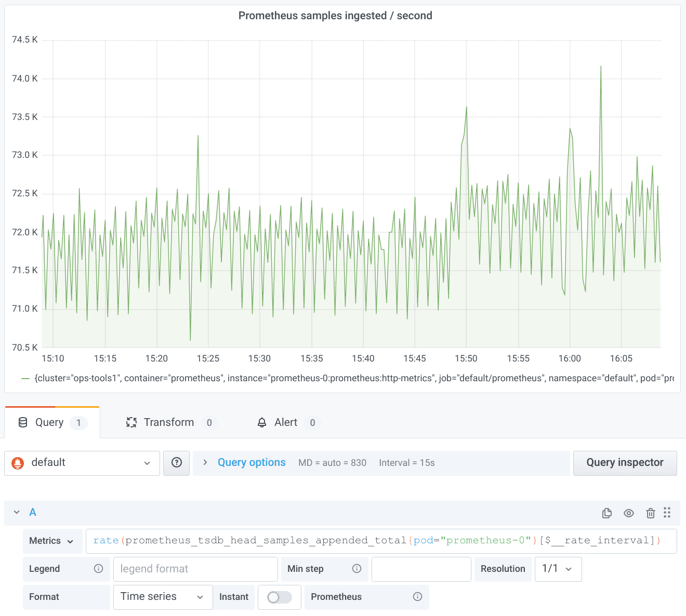Open the Query inspector

pyautogui.click(x=625, y=463)
